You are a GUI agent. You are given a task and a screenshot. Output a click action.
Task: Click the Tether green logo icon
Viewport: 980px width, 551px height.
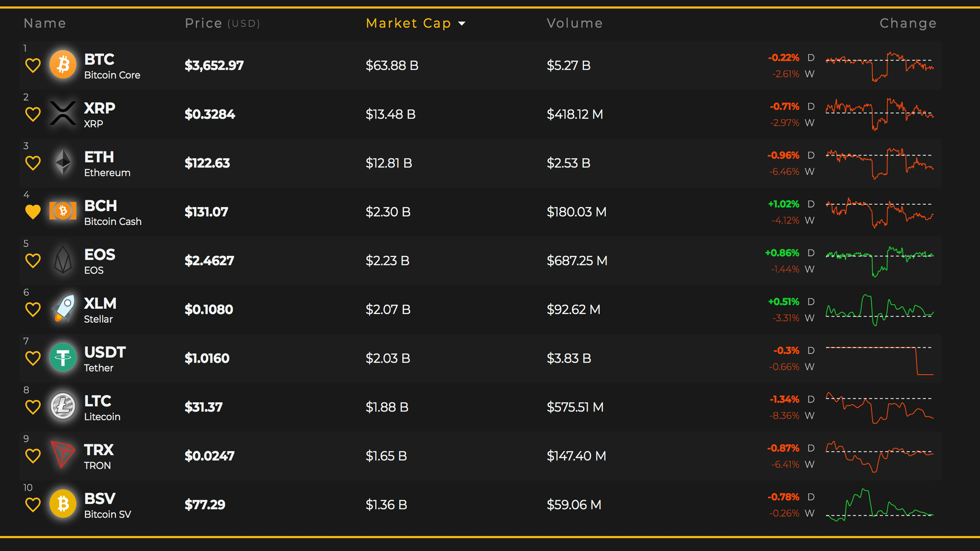click(63, 358)
